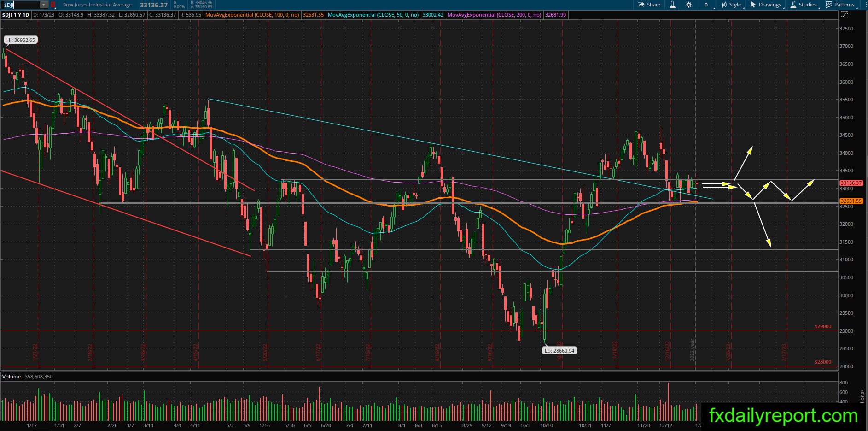Click the 600 volume axis label
The height and width of the screenshot is (431, 868).
(x=844, y=392)
